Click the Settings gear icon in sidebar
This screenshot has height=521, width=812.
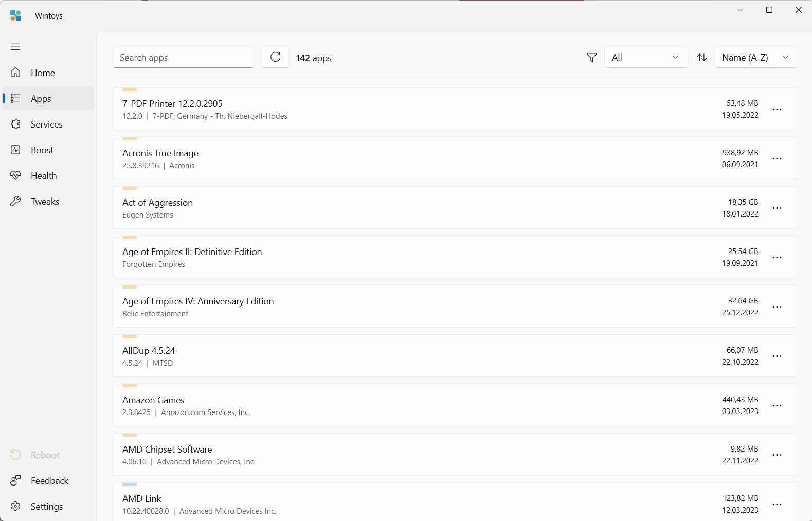coord(16,506)
